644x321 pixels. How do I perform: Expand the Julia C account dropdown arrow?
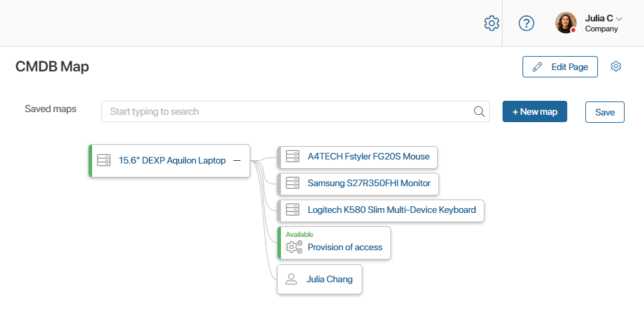[619, 19]
